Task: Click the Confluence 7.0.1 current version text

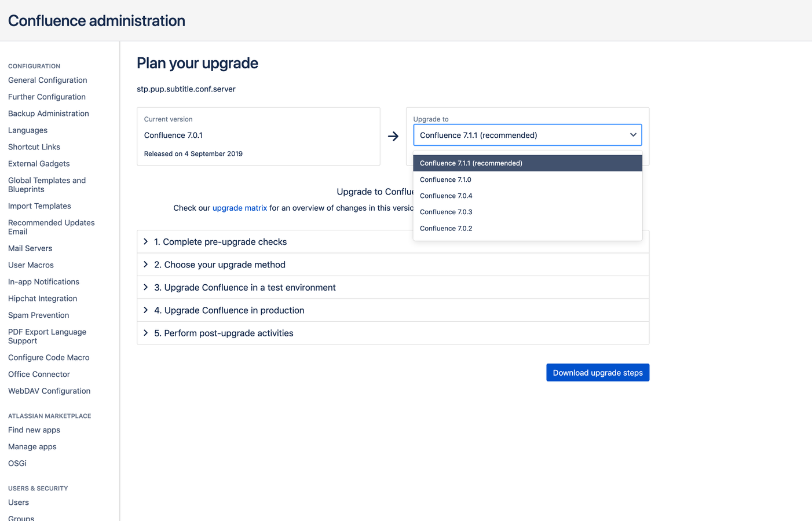Action: pyautogui.click(x=173, y=135)
